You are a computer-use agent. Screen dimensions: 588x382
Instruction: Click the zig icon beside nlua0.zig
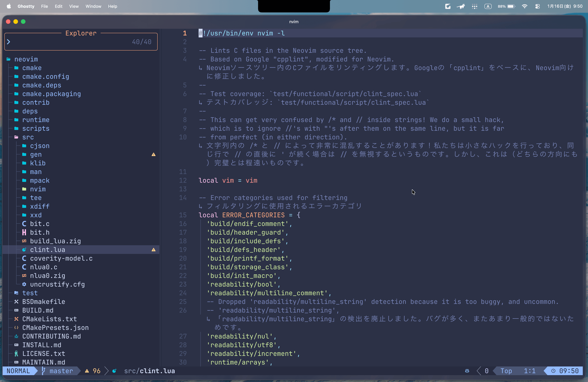[24, 275]
